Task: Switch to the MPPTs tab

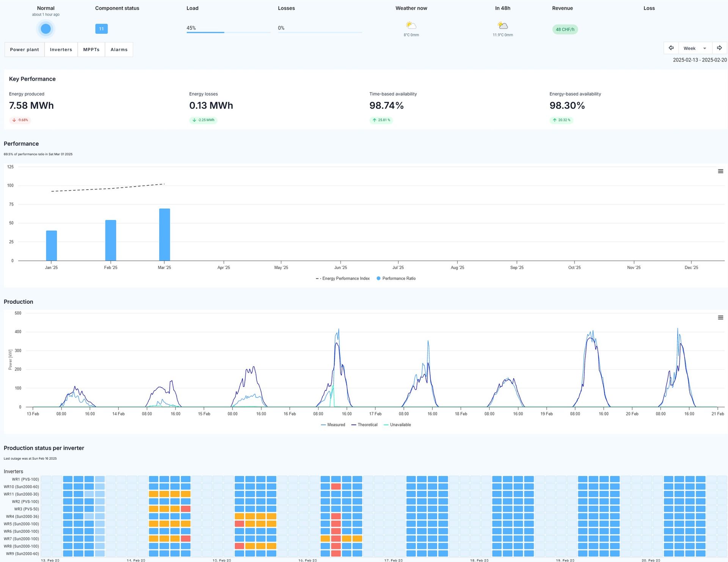Action: tap(91, 50)
